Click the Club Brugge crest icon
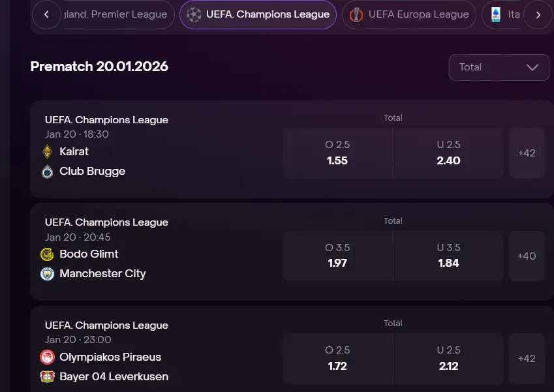Screen dimensions: 554x392 coord(46,172)
